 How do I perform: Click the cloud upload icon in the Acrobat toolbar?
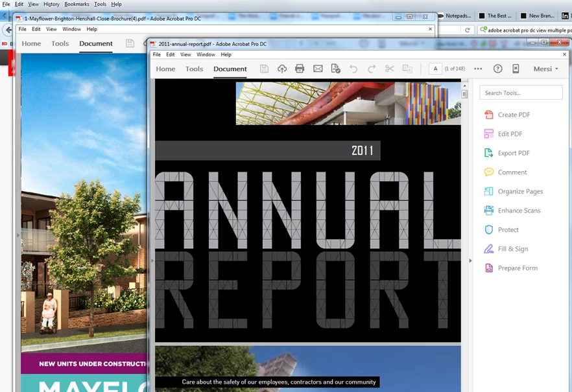[x=282, y=69]
